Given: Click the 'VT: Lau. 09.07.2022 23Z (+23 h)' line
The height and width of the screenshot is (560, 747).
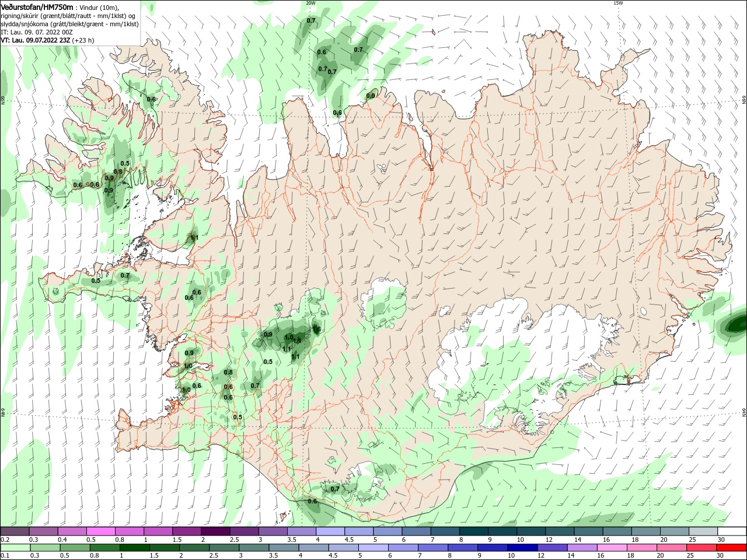Looking at the screenshot, I should [48, 40].
